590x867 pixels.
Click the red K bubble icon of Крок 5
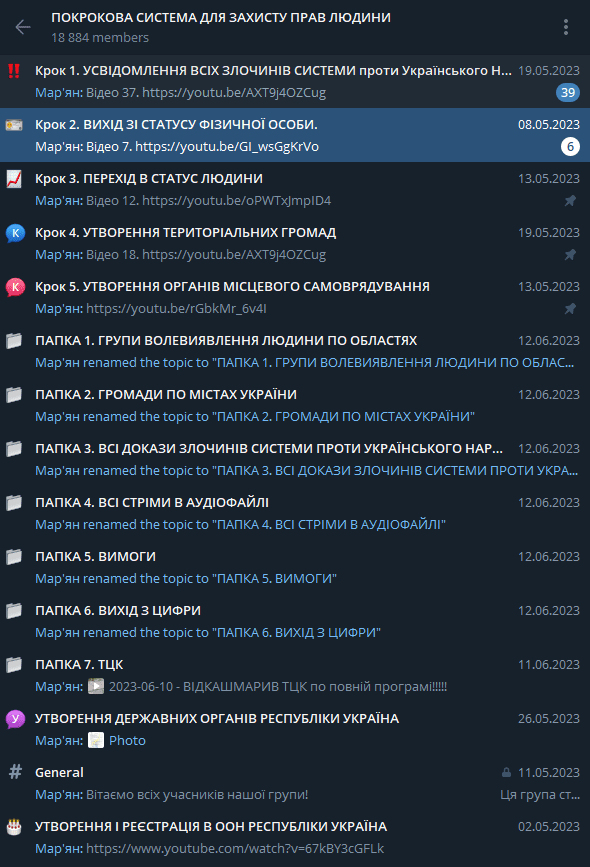(x=15, y=287)
